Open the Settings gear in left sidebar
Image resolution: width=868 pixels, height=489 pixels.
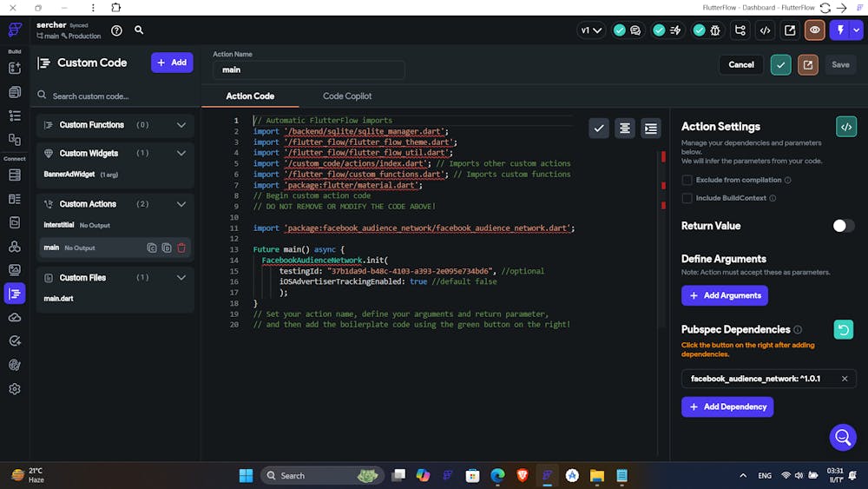15,389
